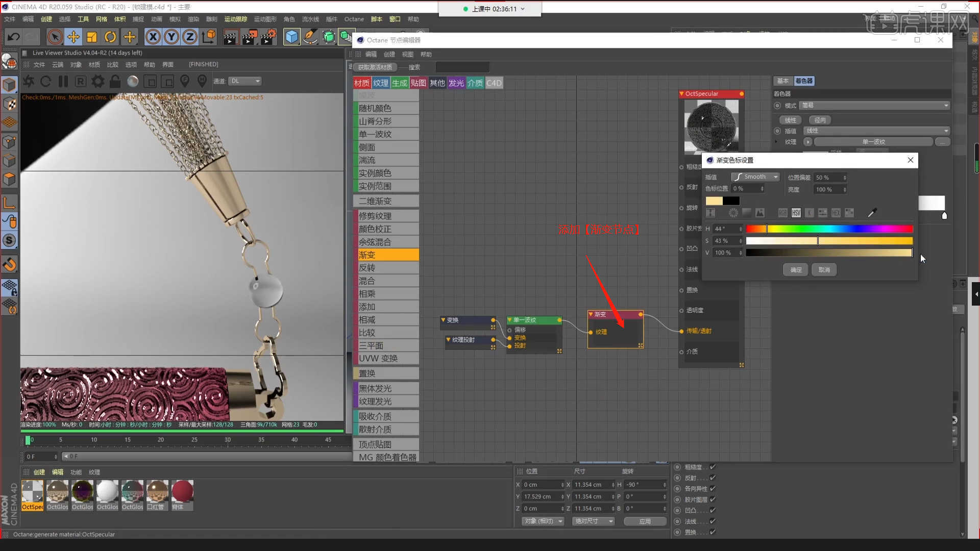Viewport: 980px width, 551px height.
Task: Toggle the 粗糙度 checkbox
Action: tap(713, 467)
